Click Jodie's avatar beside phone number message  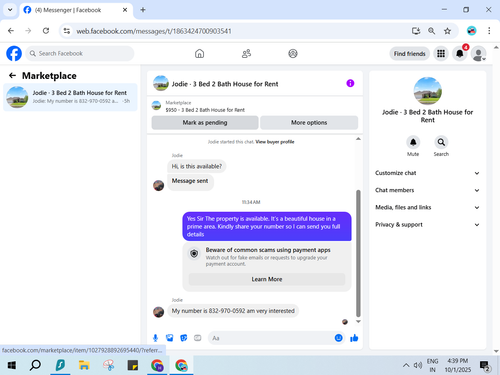[158, 312]
